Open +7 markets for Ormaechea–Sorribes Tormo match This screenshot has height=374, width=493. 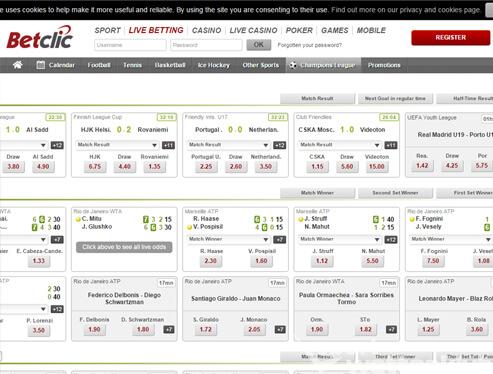click(392, 330)
